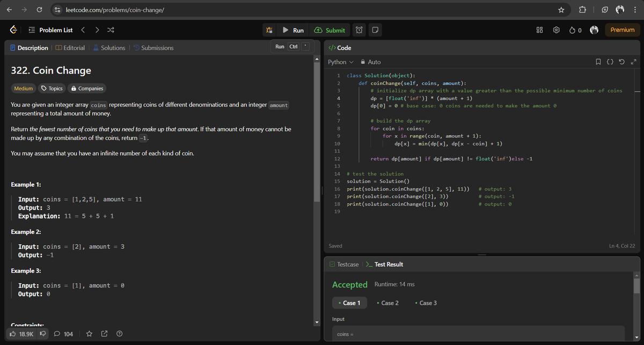Click the browser address bar URL

(114, 10)
